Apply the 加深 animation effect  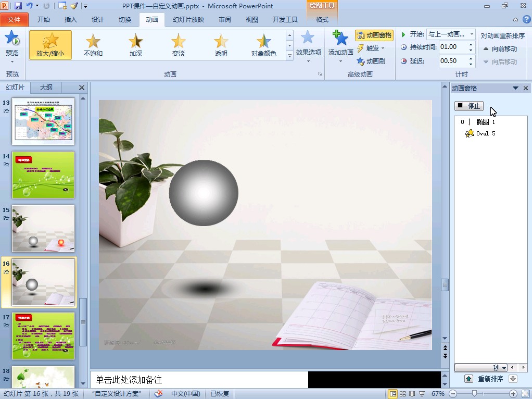[136, 45]
